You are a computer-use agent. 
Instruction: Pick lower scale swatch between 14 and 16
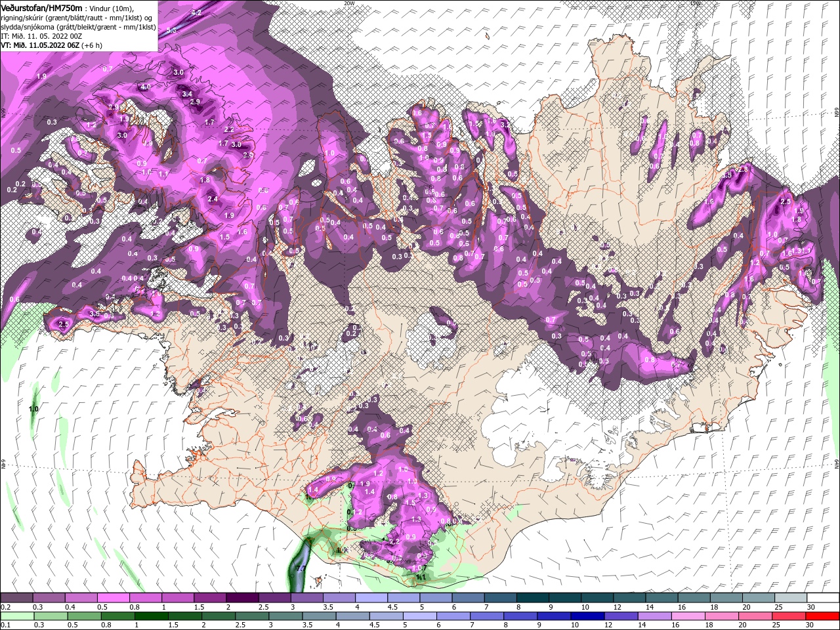coord(654,616)
